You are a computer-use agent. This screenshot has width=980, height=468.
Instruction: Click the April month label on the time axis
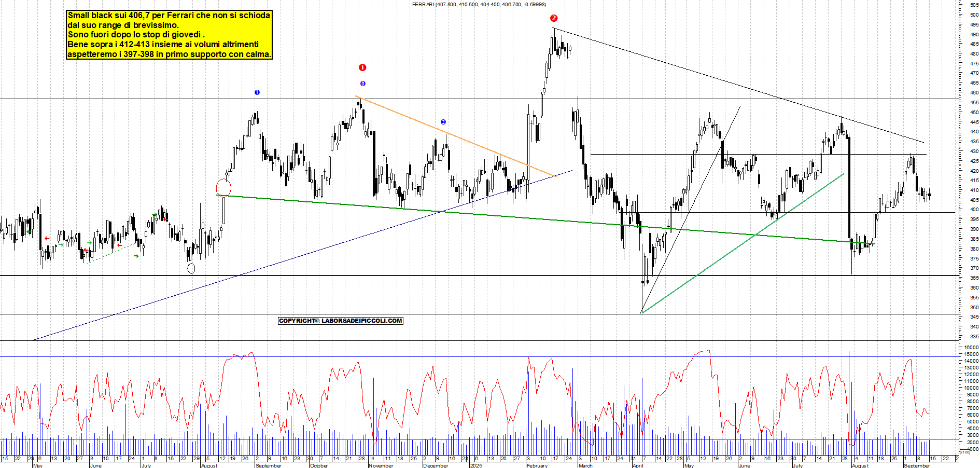coord(638,465)
